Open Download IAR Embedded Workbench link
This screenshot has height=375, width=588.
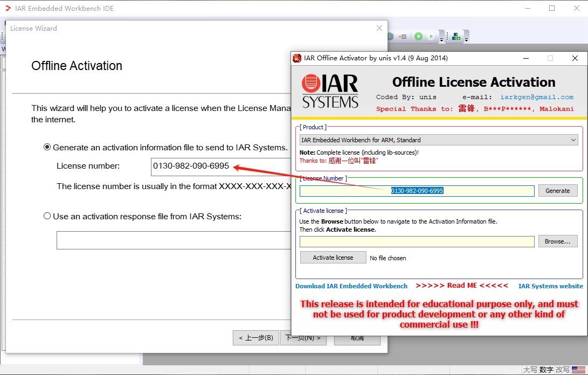coord(351,286)
